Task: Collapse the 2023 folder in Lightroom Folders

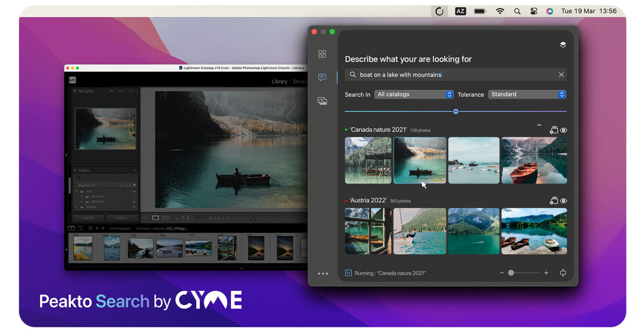Action: [77, 191]
